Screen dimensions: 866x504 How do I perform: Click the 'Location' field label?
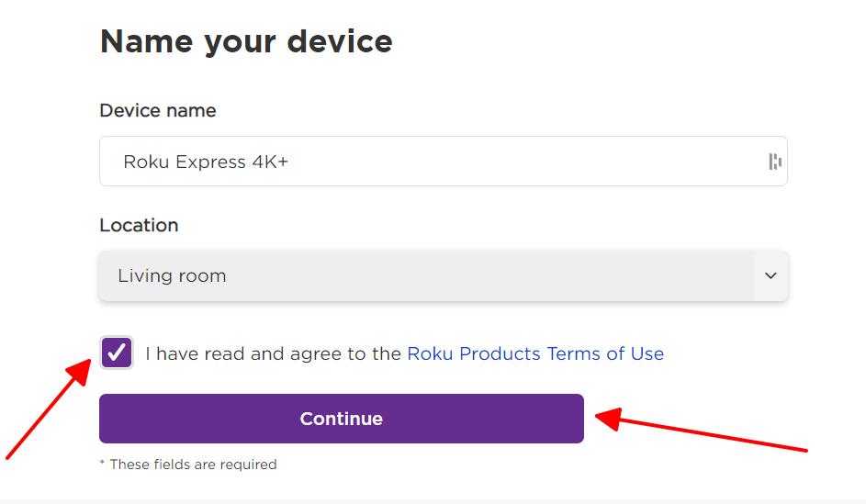pyautogui.click(x=139, y=225)
